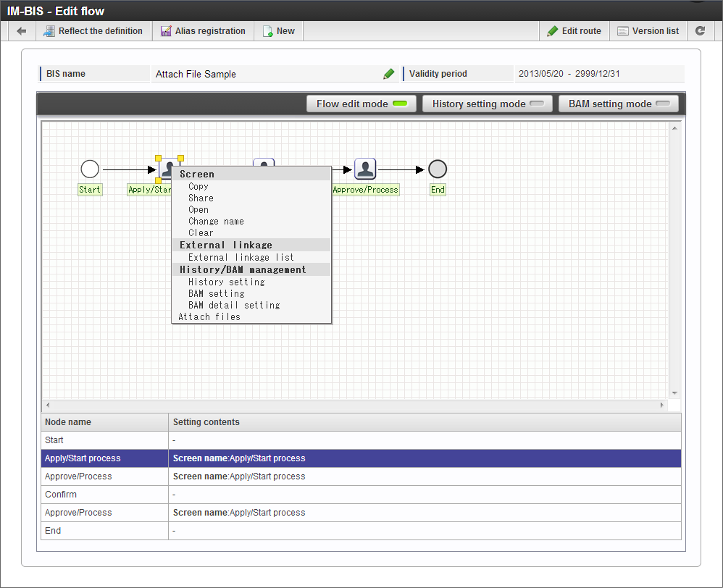Choose History setting menu entry
The height and width of the screenshot is (588, 723).
point(227,282)
